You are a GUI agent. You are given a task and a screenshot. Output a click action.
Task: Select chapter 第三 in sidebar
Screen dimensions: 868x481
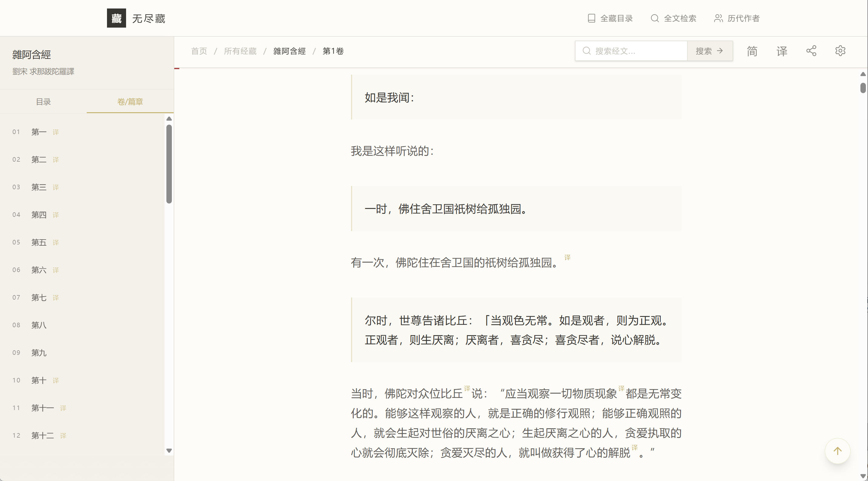[x=39, y=187]
